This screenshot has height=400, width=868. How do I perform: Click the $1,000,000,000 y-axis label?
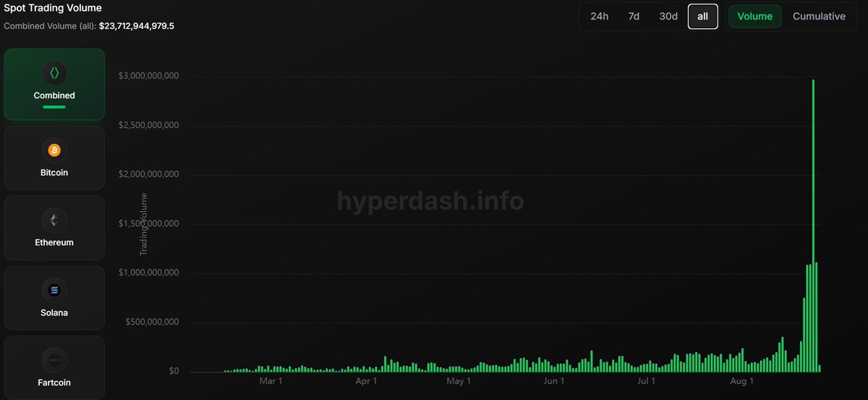149,273
